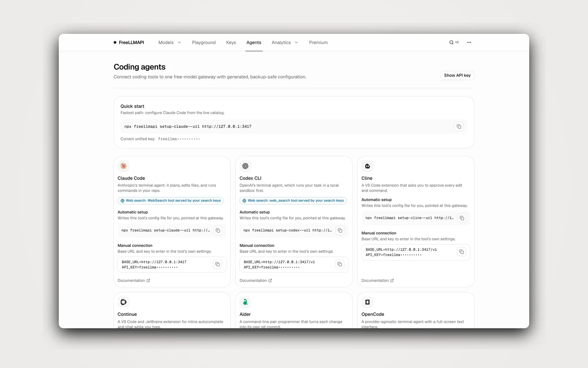Click Cline setup-cline command text
Viewport: 588px width, 368px height.
(x=409, y=218)
